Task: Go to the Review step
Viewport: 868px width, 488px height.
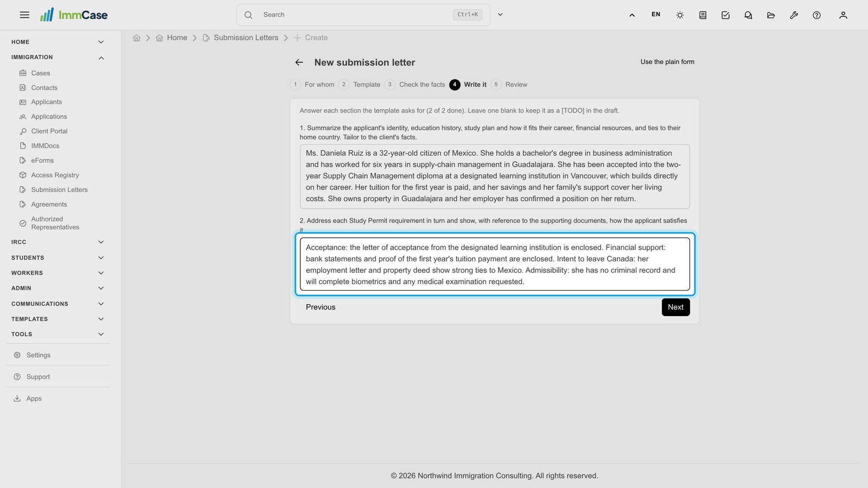Action: coord(509,85)
